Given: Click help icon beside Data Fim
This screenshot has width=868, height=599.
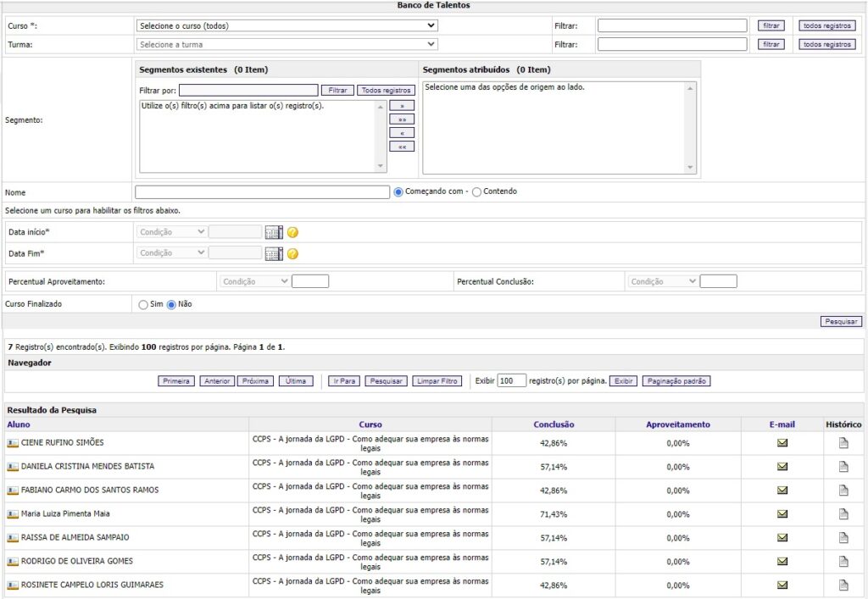Looking at the screenshot, I should click(293, 253).
